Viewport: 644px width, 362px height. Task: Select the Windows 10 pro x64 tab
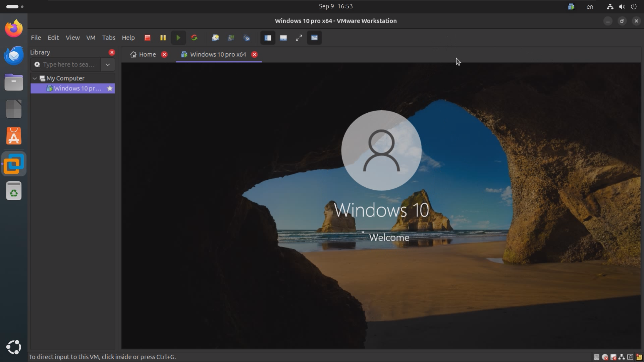pos(214,54)
